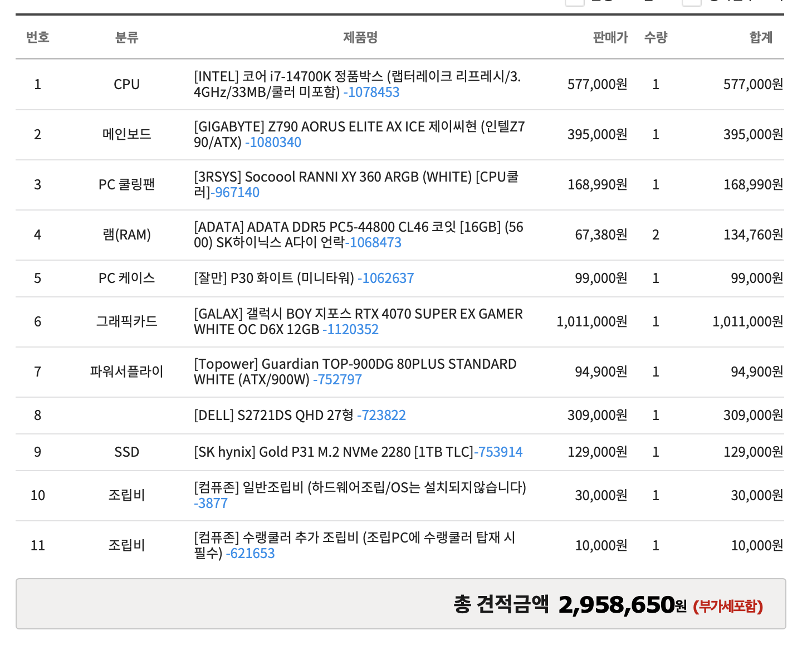Select the 메인보드 category cell
The image size is (812, 645).
126,135
